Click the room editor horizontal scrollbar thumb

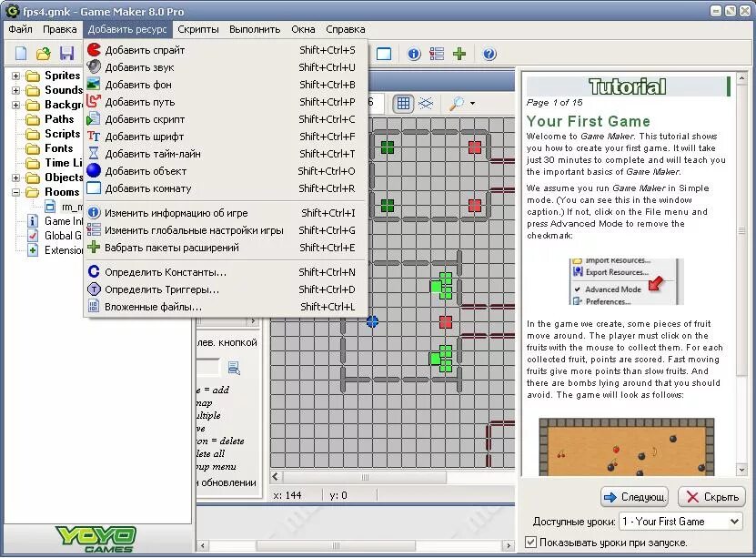[365, 477]
